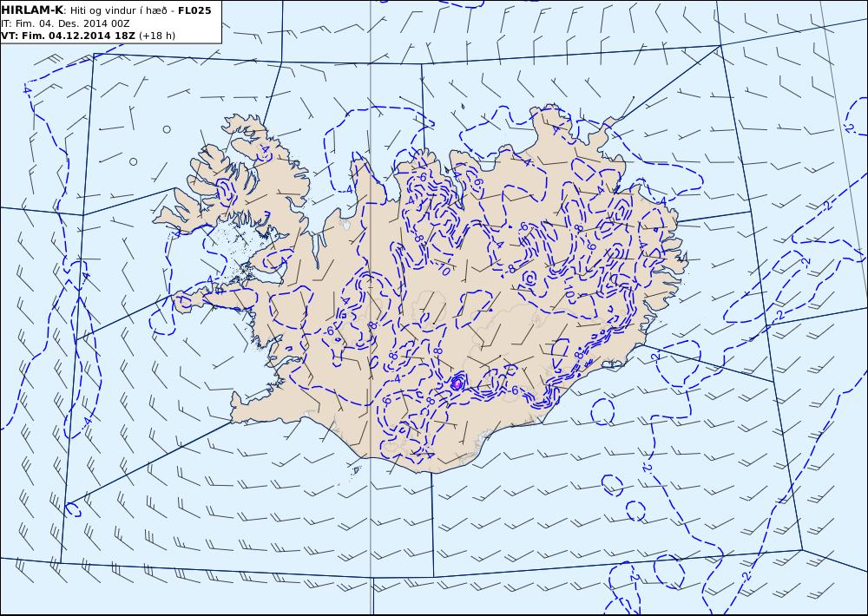Click the magenta circular marker on the map
The height and width of the screenshot is (616, 868).
(x=457, y=383)
